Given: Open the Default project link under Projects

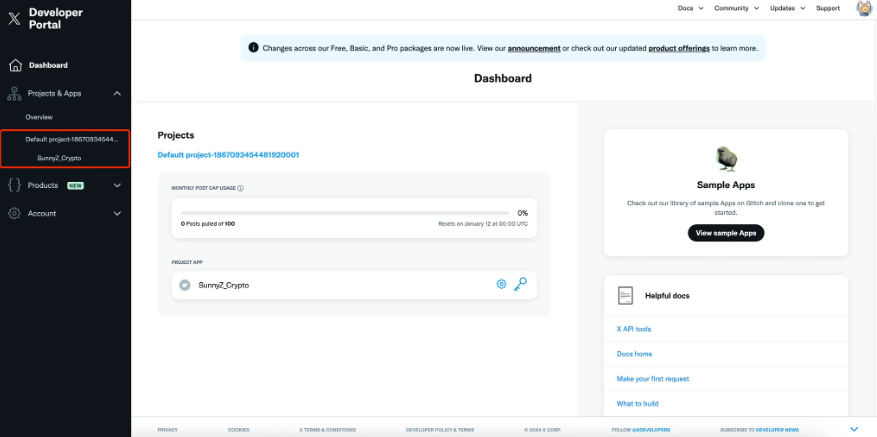Looking at the screenshot, I should point(228,155).
